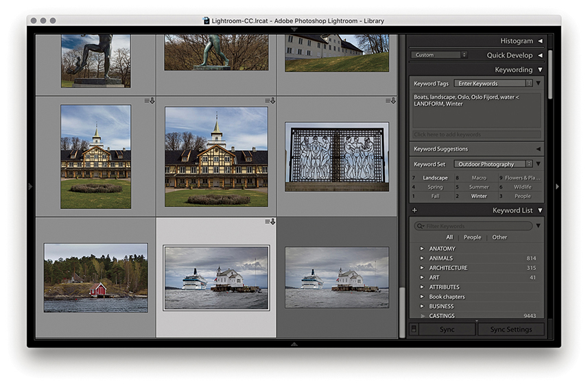Screen dimensions: 588x386
Task: Toggle the Landscape keyword in Keyword Set
Action: (435, 178)
